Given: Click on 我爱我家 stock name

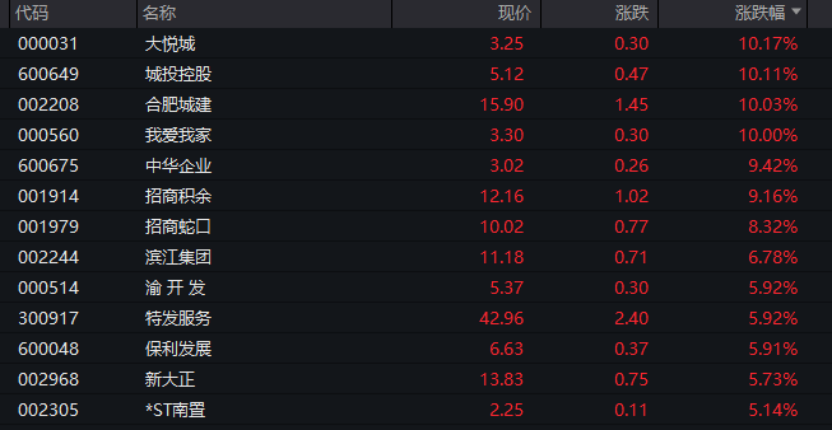Looking at the screenshot, I should (x=178, y=135).
